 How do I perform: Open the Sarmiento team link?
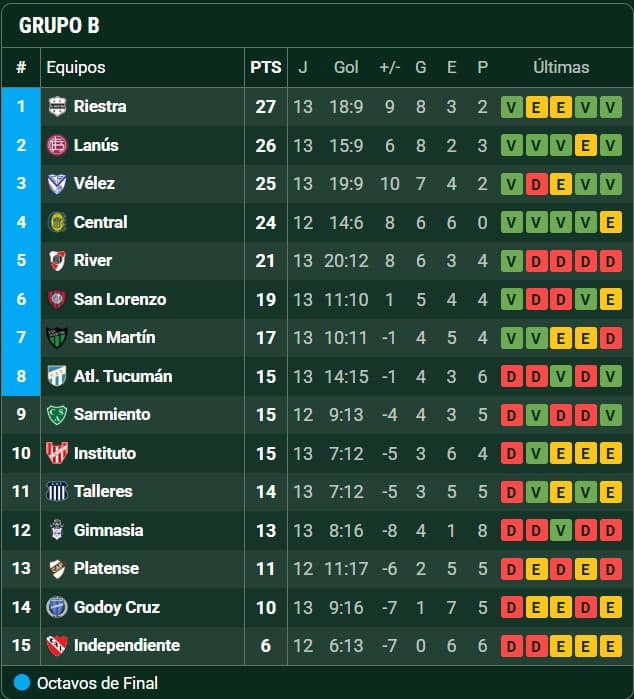[112, 414]
